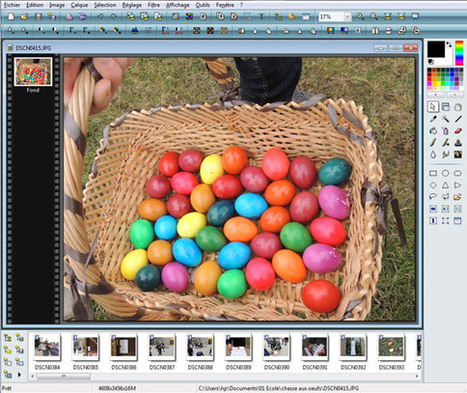The width and height of the screenshot is (467, 393).
Task: Swap foreground and background colors
Action: tap(449, 44)
